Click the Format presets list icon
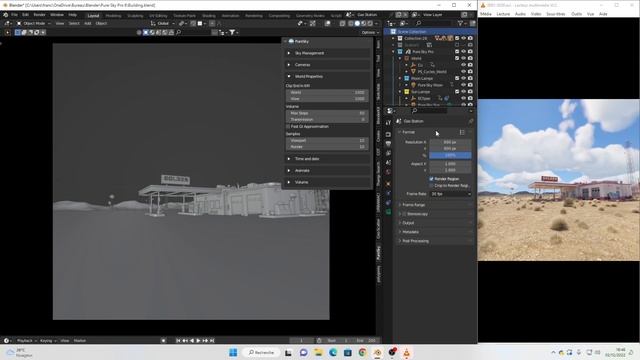This screenshot has height=360, width=640. [462, 132]
